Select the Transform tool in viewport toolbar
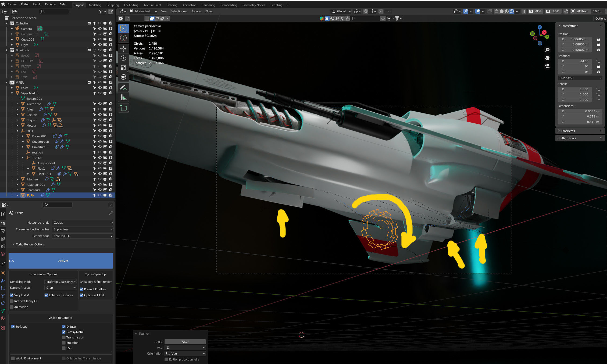The height and width of the screenshot is (364, 607). [x=123, y=77]
